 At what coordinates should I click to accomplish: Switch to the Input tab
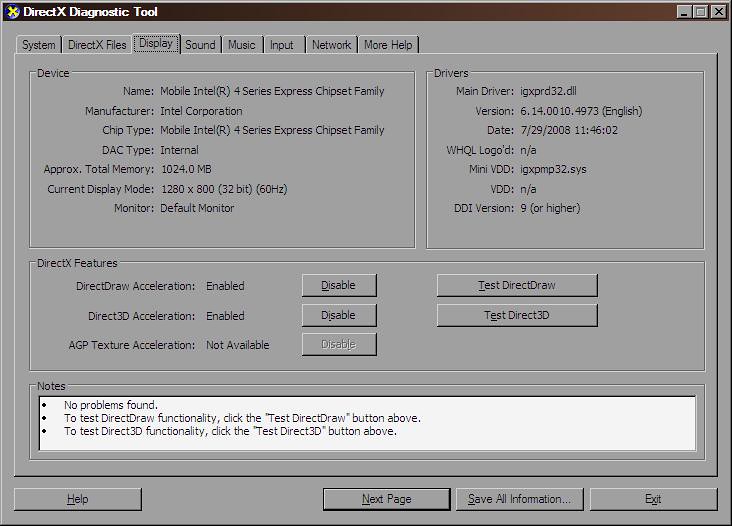pos(282,45)
